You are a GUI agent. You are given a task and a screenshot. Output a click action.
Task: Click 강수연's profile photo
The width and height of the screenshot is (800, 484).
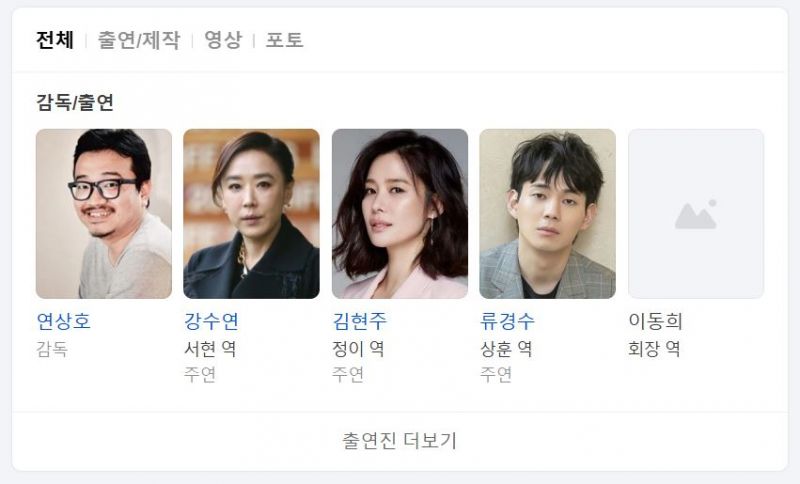(252, 214)
